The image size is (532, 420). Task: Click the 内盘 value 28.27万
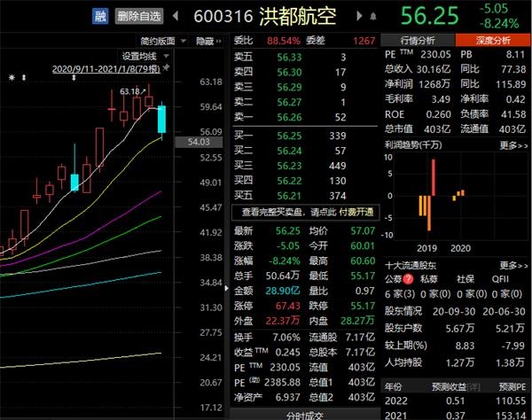pyautogui.click(x=357, y=321)
